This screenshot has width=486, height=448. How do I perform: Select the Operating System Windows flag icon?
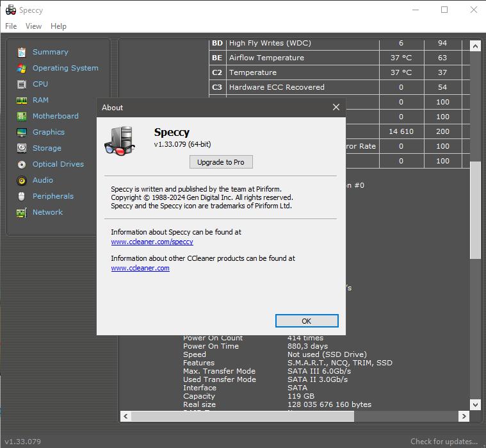point(22,68)
